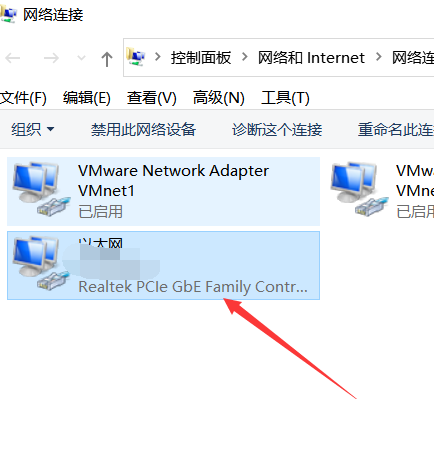Open the 编辑(E) menu

(x=87, y=98)
